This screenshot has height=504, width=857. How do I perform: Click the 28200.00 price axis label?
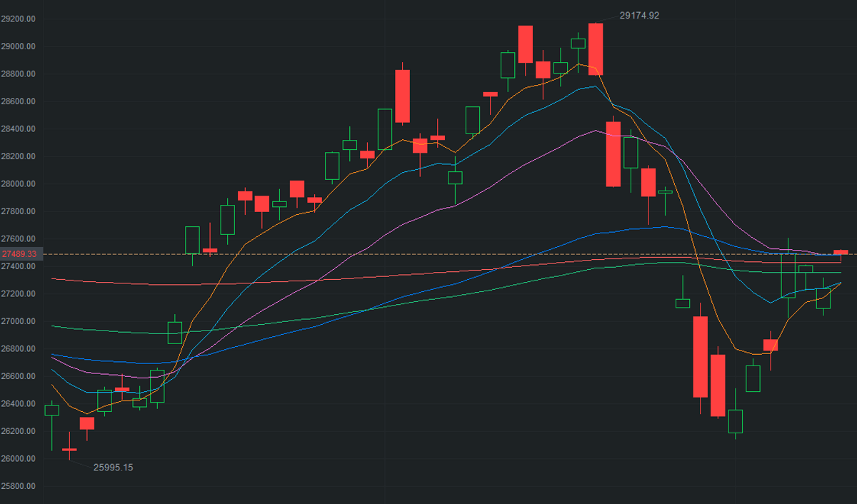click(x=19, y=156)
